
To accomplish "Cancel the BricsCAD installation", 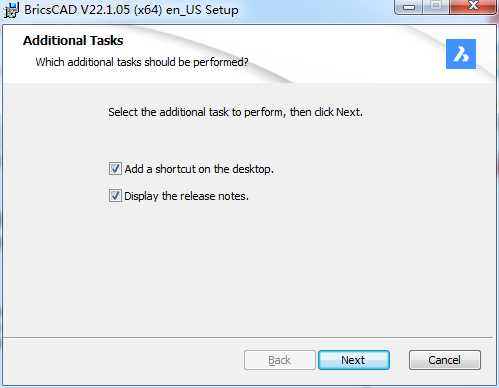I will point(445,360).
